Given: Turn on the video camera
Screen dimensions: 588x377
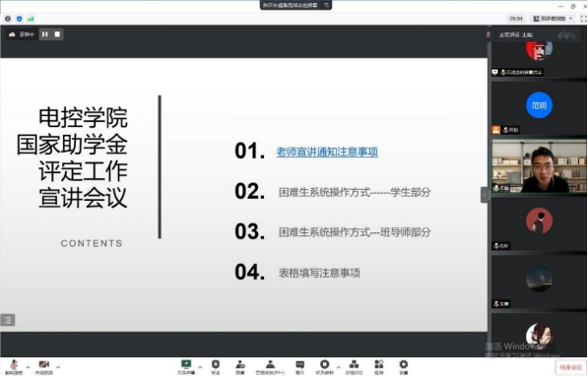Looking at the screenshot, I should point(44,366).
